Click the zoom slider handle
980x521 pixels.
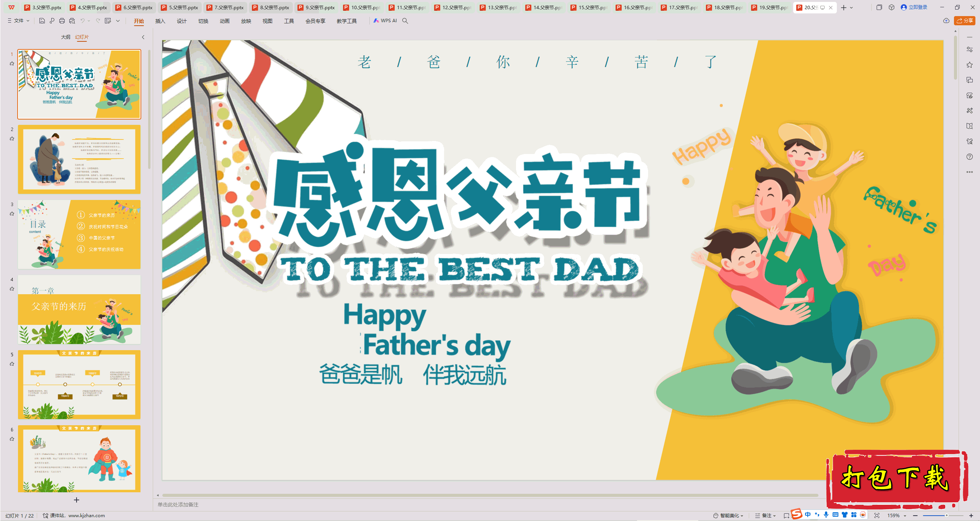(946, 516)
